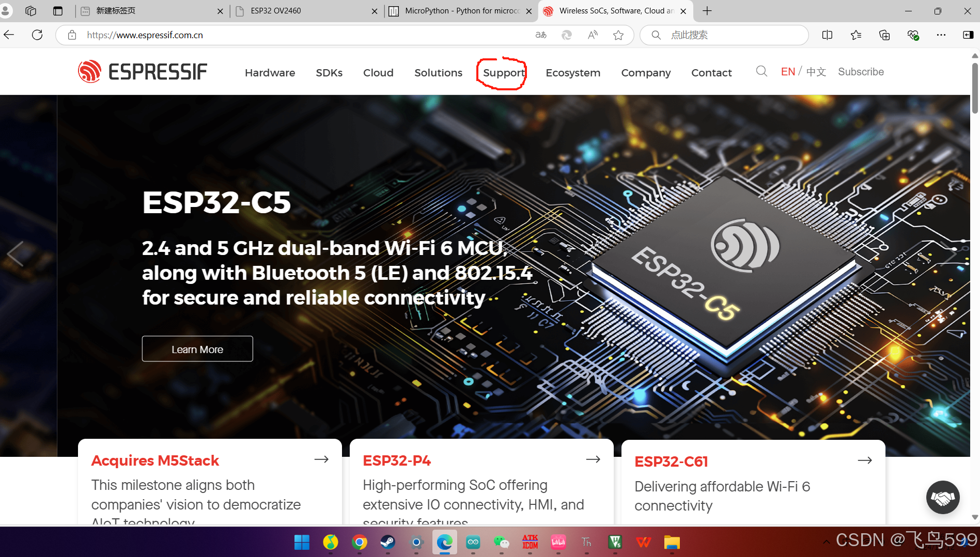
Task: Open browser essentials heart icon
Action: [x=913, y=35]
